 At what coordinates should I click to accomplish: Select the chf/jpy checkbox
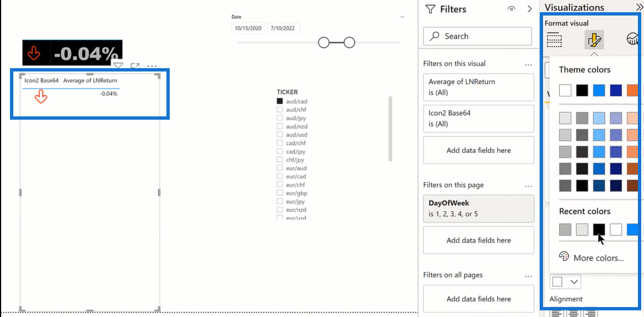pyautogui.click(x=280, y=160)
